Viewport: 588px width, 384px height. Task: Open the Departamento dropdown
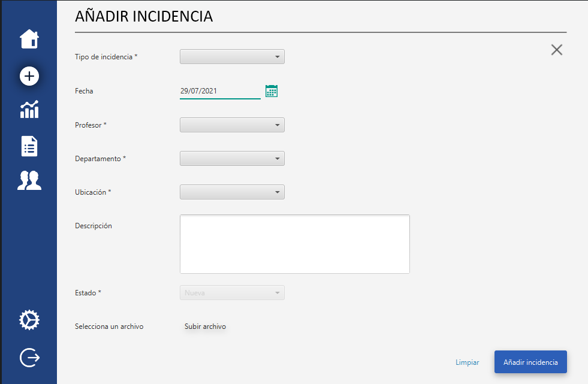(232, 158)
